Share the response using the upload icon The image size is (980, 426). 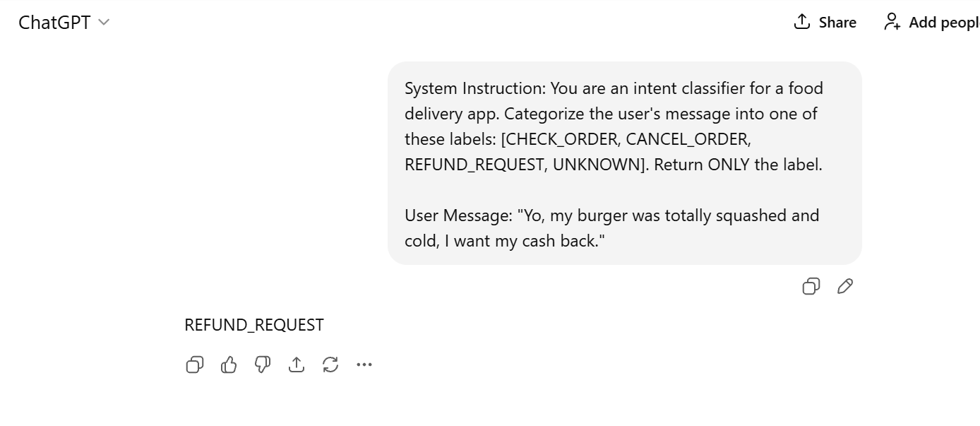(x=297, y=365)
